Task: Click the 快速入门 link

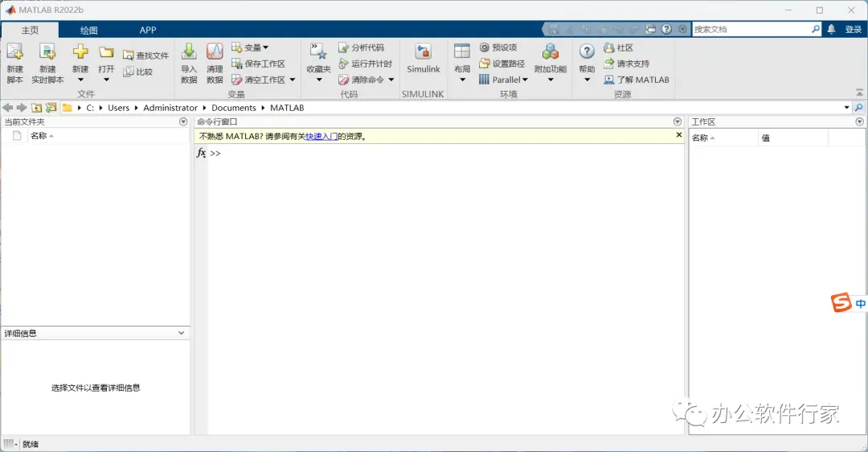Action: point(321,137)
